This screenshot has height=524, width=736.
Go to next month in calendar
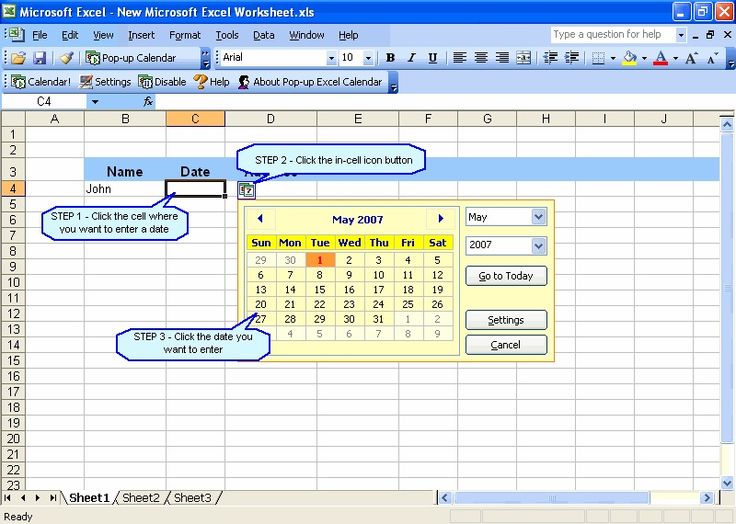point(441,218)
